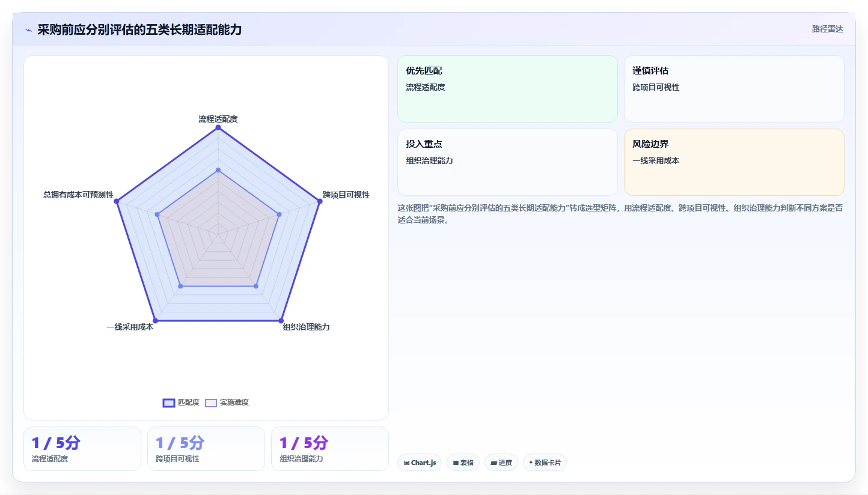
Task: Click the inner 实施难度 data point on the 一线采用成本 axis
Action: (x=180, y=286)
